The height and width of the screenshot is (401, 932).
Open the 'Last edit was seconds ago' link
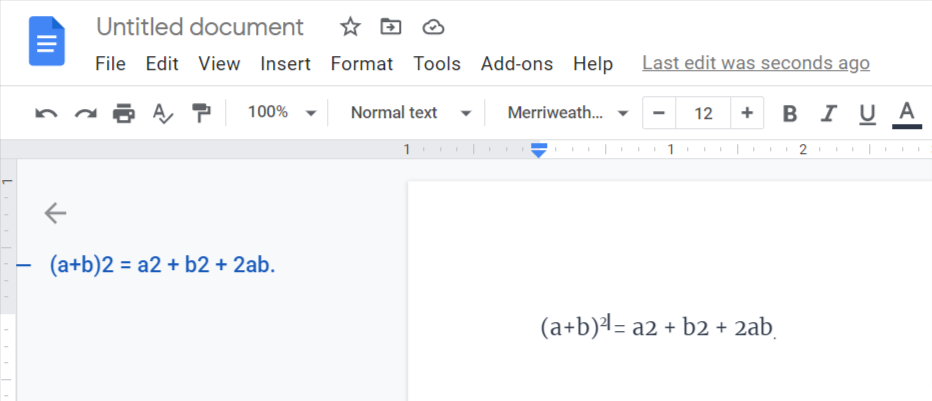(755, 64)
